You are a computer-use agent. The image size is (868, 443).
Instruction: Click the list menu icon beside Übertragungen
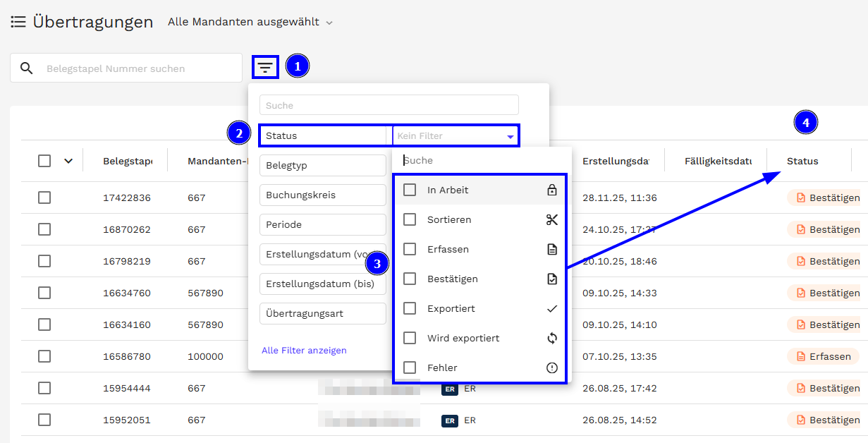point(18,22)
